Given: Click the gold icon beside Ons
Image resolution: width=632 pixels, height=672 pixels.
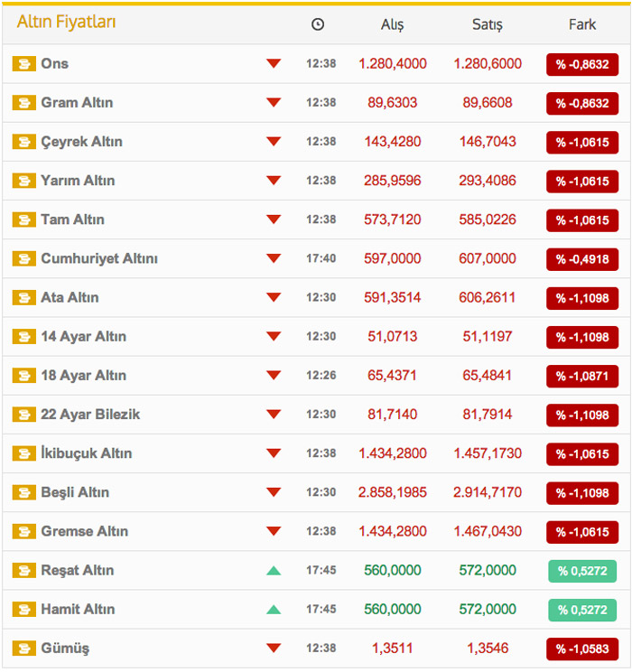Looking at the screenshot, I should coord(24,64).
